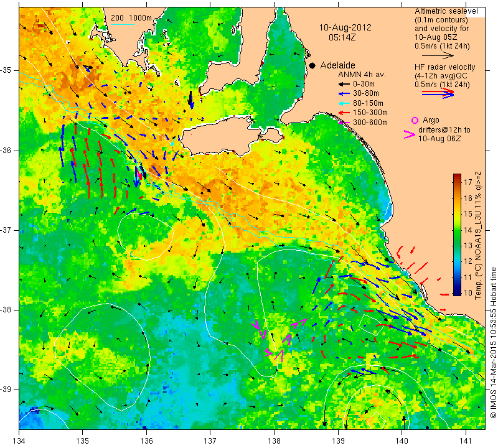Image resolution: width=498 pixels, height=448 pixels.
Task: Click the '150-300m' depth label
Action: point(370,113)
